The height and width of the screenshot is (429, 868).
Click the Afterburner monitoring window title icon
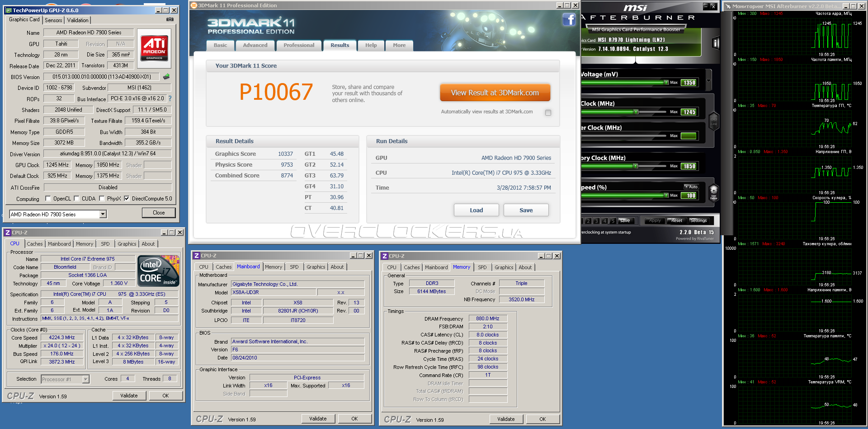point(728,6)
